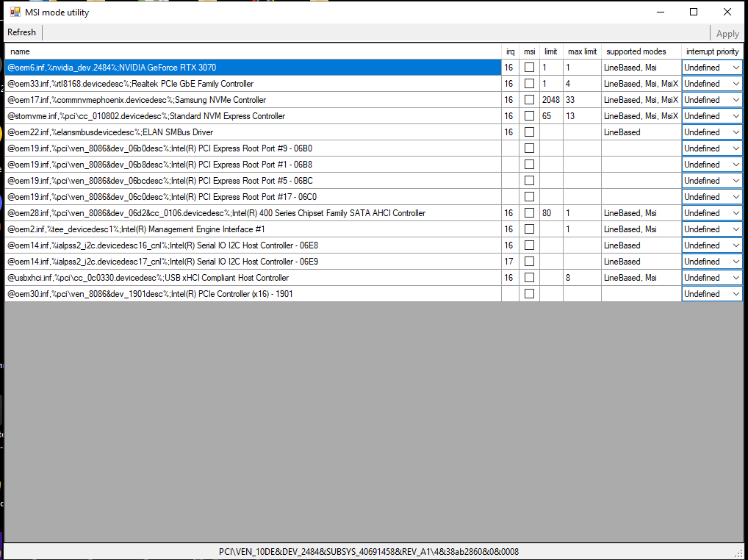This screenshot has width=748, height=560.
Task: Open interrupt priority dropdown for NVIDIA GeForce RTX 3070
Action: point(711,68)
